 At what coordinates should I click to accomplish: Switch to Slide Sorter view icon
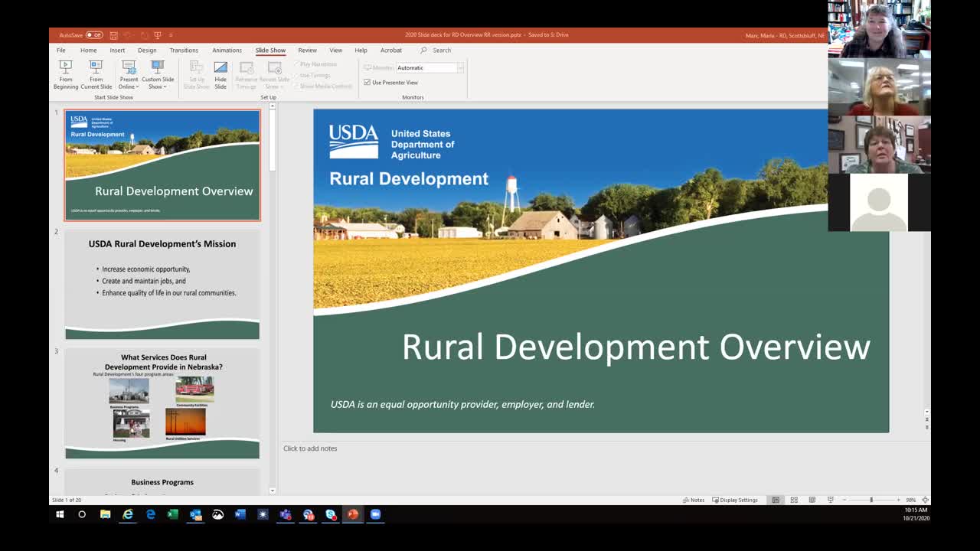click(x=794, y=500)
